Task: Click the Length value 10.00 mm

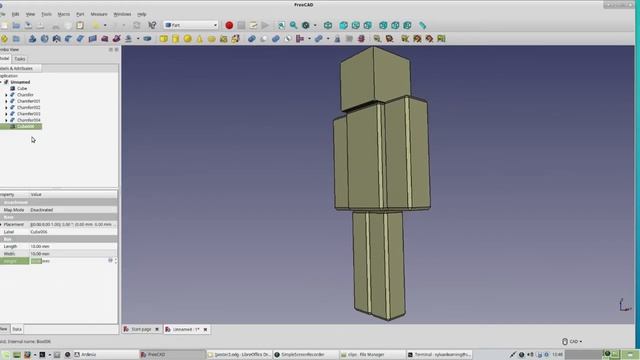Action: point(40,247)
